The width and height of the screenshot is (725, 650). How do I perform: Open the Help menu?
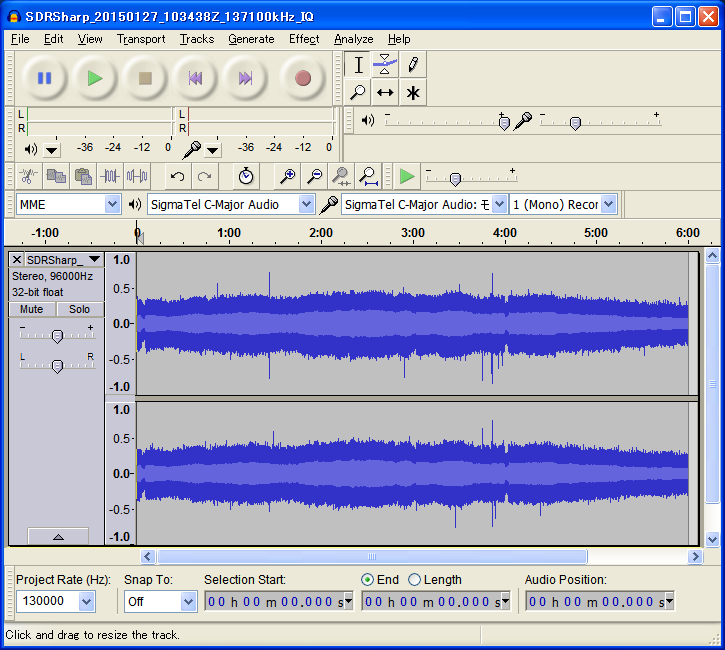(x=399, y=39)
